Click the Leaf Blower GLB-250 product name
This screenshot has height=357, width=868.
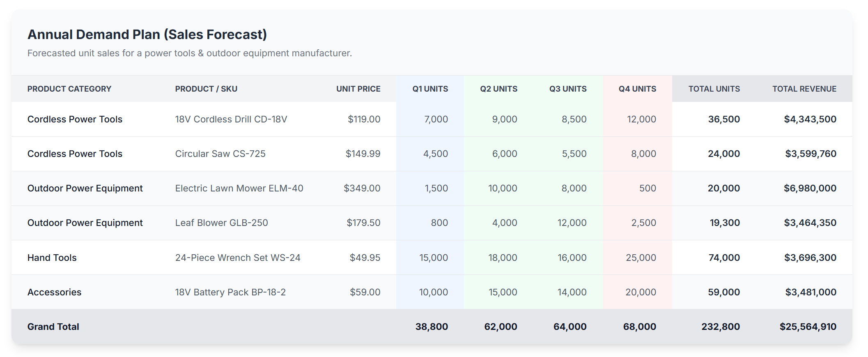(x=222, y=223)
